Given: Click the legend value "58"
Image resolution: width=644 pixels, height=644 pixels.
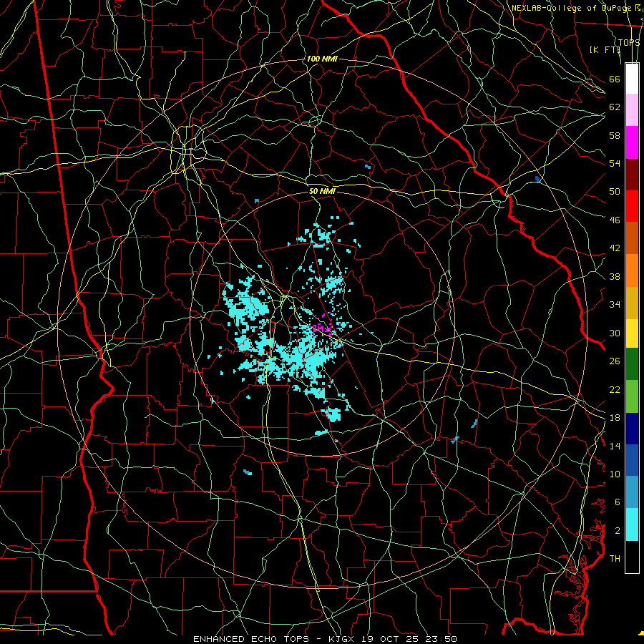Looking at the screenshot, I should click(x=615, y=135).
